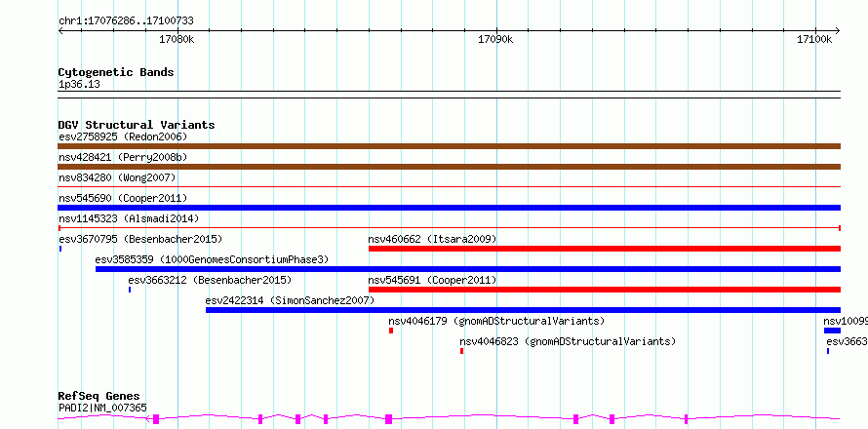The image size is (868, 429).
Task: Click nsv4046179 (gnomADStructuralVariants) label
Action: pos(496,321)
